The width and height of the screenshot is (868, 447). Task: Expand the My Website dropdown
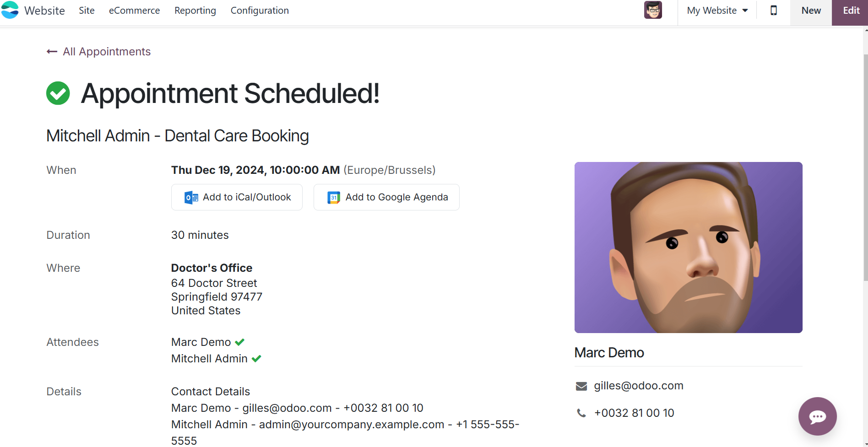tap(717, 11)
